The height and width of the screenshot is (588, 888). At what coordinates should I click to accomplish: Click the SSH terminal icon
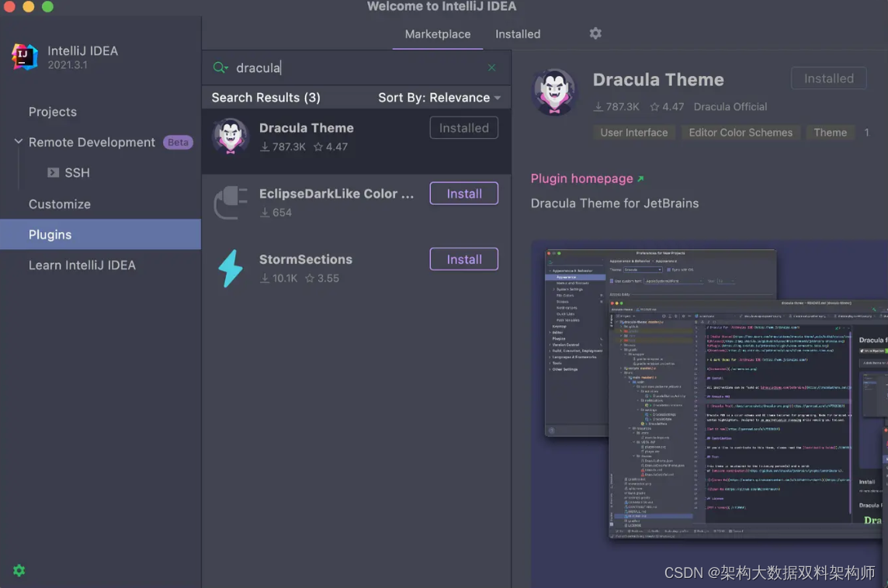(x=54, y=173)
